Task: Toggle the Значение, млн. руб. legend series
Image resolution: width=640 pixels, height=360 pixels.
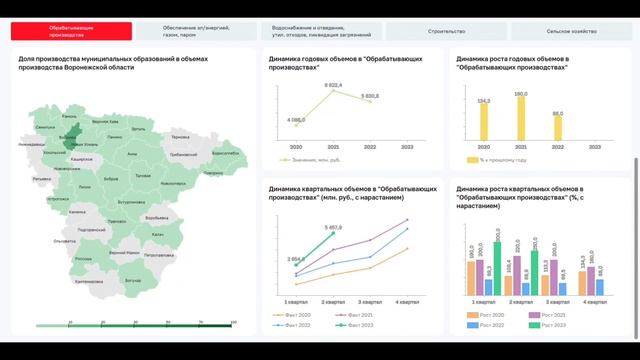Action: click(x=310, y=160)
